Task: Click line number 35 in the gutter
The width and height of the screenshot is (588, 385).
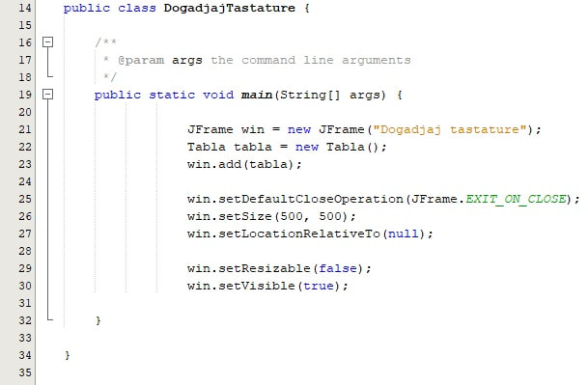Action: tap(25, 372)
